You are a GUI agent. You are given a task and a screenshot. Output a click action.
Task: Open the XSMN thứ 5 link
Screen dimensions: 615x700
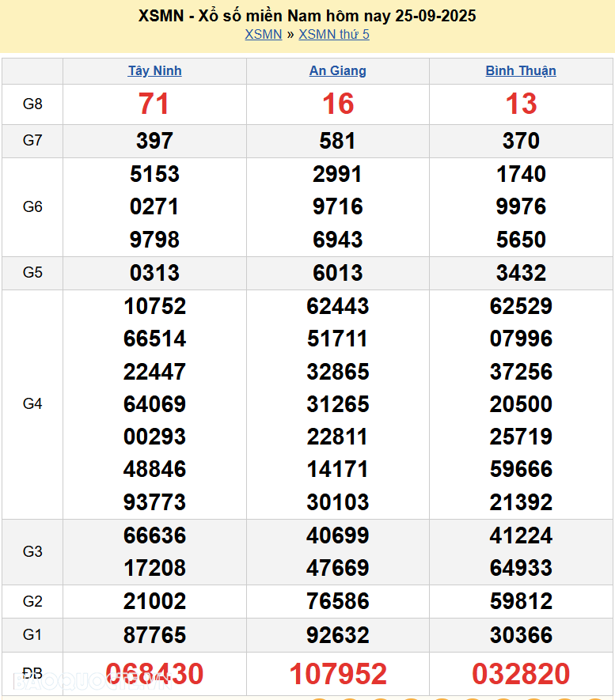[333, 34]
